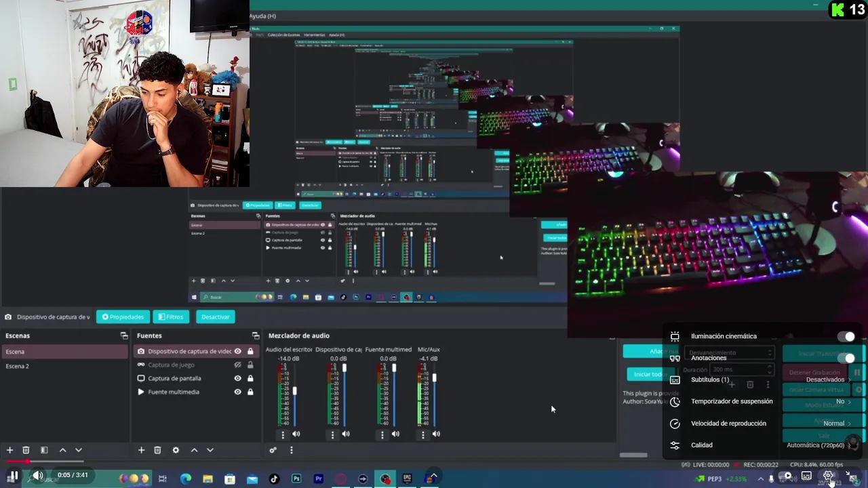Open Mezclador de audio panel options menu

coord(292,450)
